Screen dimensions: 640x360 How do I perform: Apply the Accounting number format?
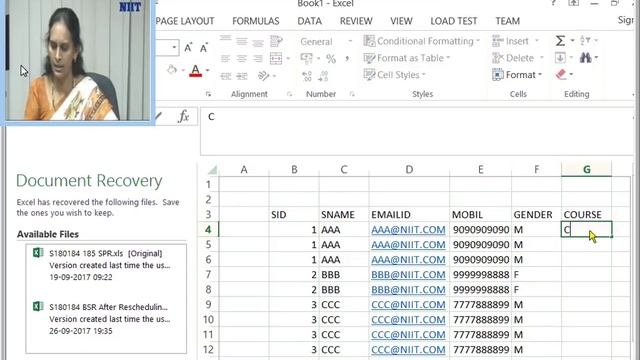click(307, 58)
